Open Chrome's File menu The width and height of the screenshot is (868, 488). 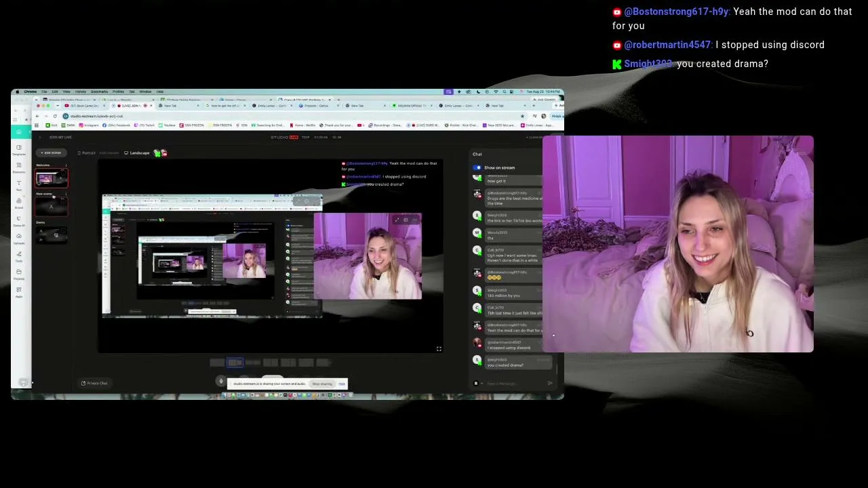coord(44,91)
